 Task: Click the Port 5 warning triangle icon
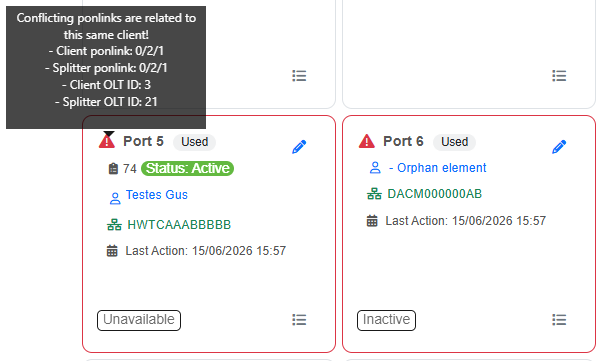(107, 141)
